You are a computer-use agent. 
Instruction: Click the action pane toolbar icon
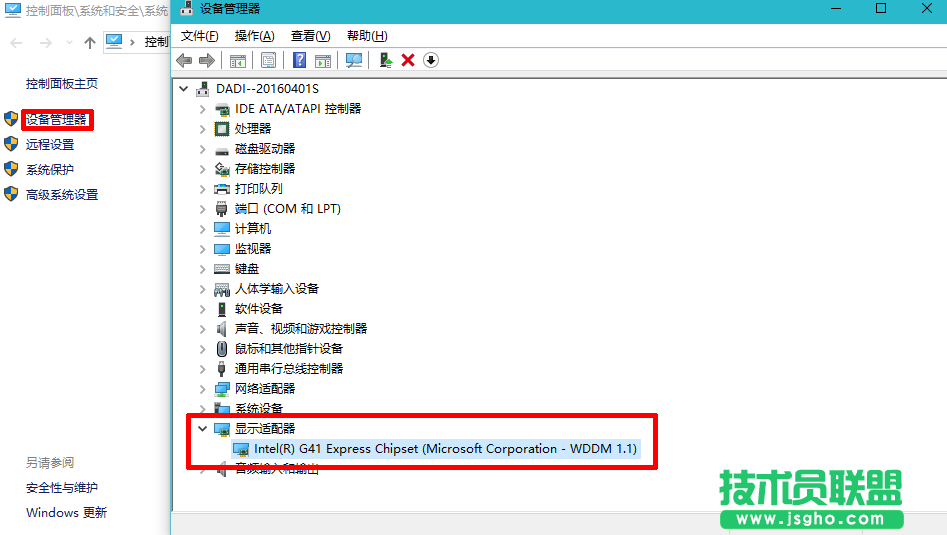[x=323, y=60]
